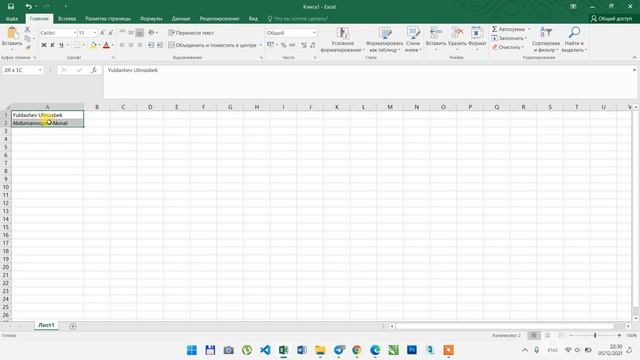Toggle bold (Ж) formatting
The height and width of the screenshot is (360, 640).
tap(44, 45)
